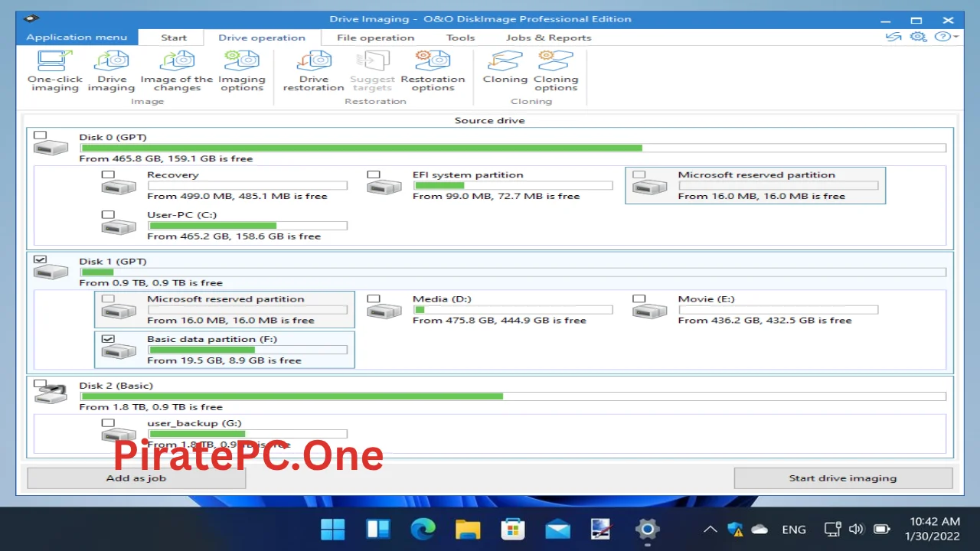
Task: Click the Disk 1 (GPT) label
Action: point(113,261)
